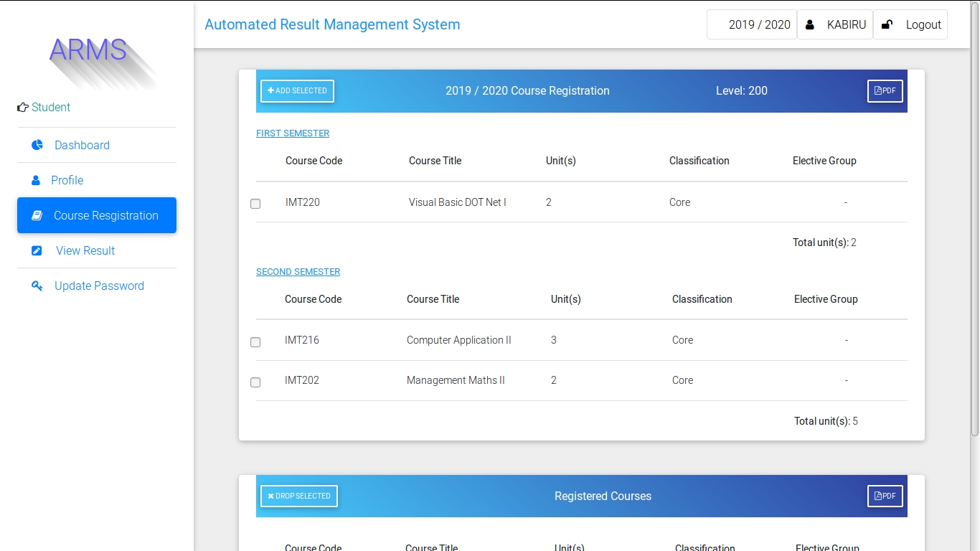Screen dimensions: 980x551
Task: Click the Update Password key icon
Action: [37, 286]
